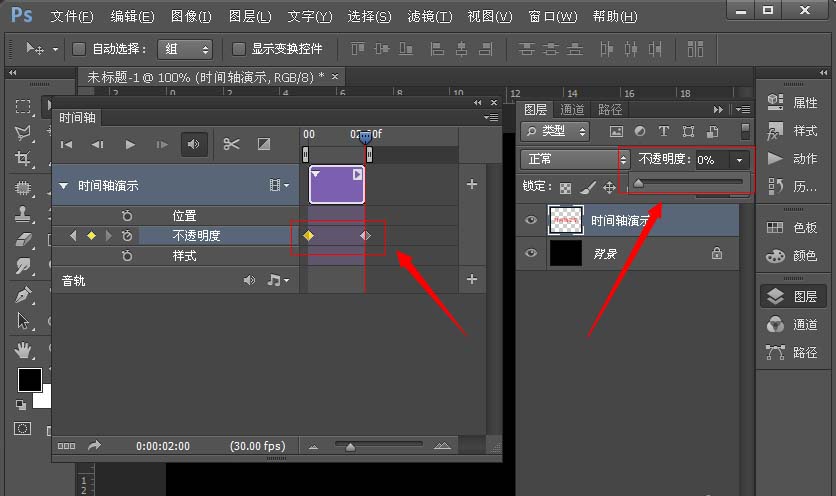Image resolution: width=836 pixels, height=496 pixels.
Task: Open the timeline panel flyout menu
Action: [x=491, y=117]
